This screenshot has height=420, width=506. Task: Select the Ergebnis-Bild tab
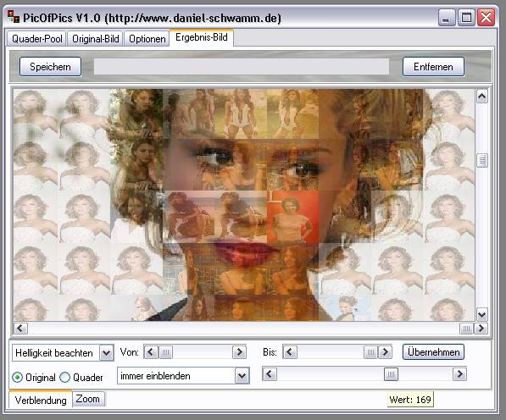pos(202,37)
